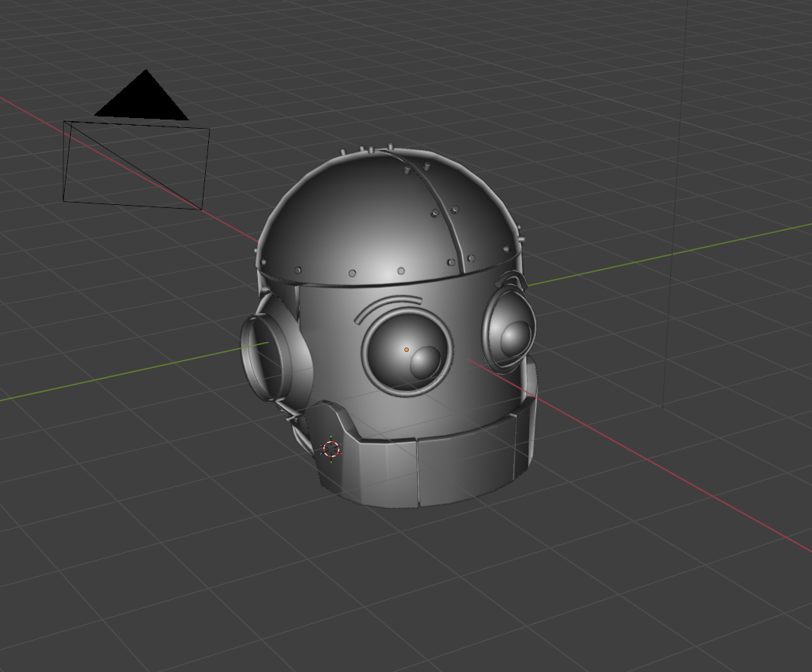Click the 3D cursor crosshair on the jaw
The image size is (812, 672).
click(331, 449)
